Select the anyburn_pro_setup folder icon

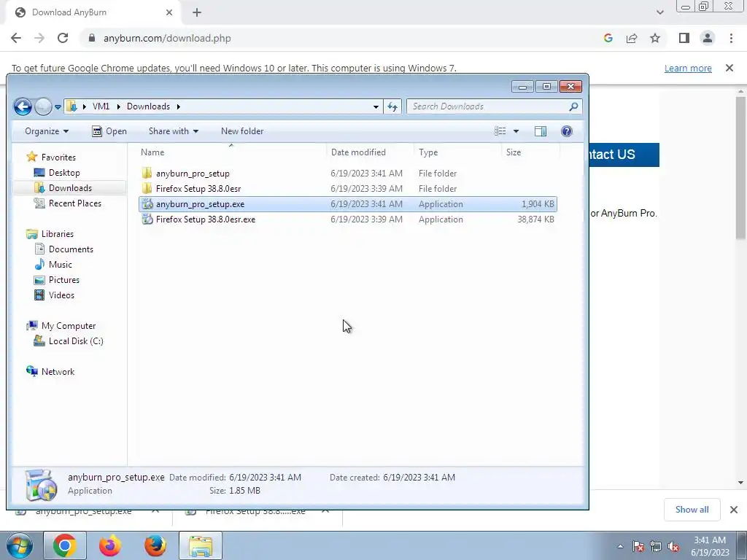(147, 174)
